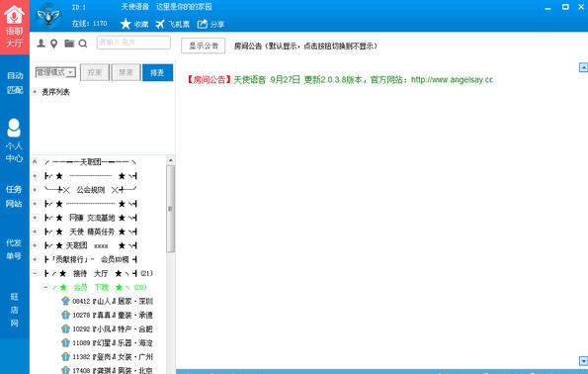Click the name search input field

pos(133,43)
